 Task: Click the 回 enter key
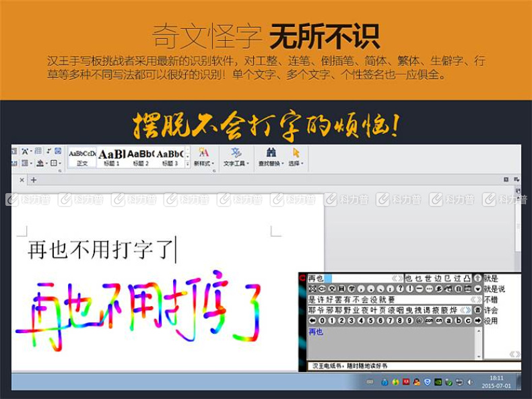tap(341, 289)
